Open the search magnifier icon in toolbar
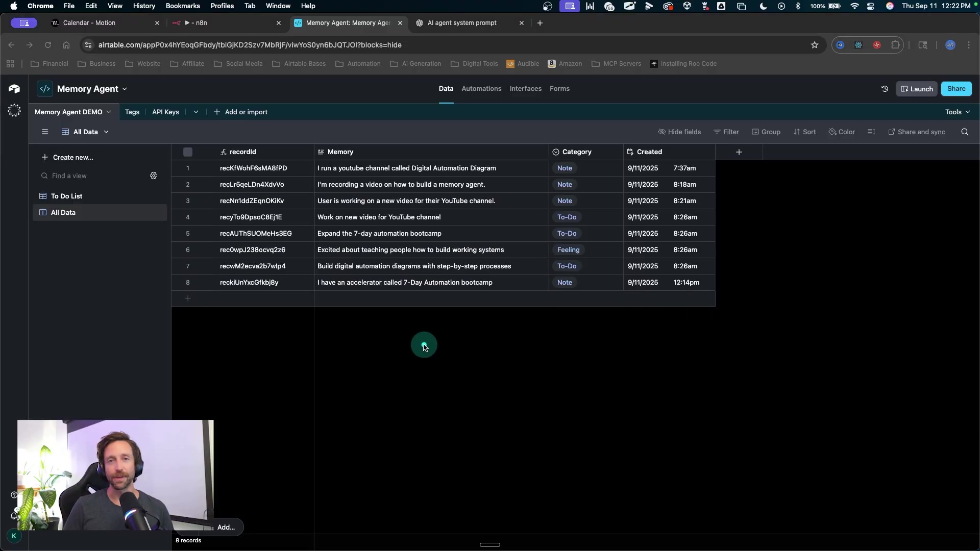 (x=964, y=132)
